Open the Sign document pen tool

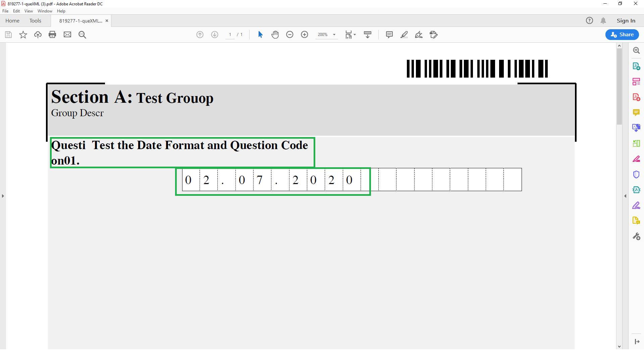click(419, 35)
